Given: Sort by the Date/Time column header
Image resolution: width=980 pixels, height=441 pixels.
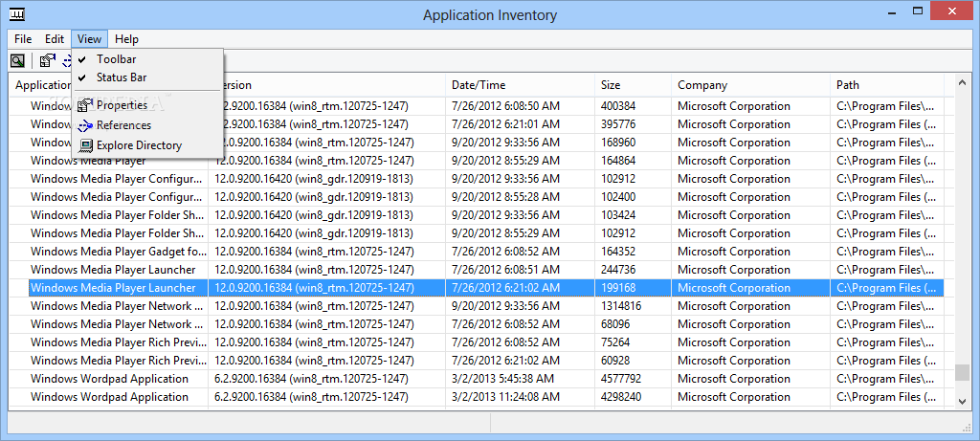Looking at the screenshot, I should 520,85.
